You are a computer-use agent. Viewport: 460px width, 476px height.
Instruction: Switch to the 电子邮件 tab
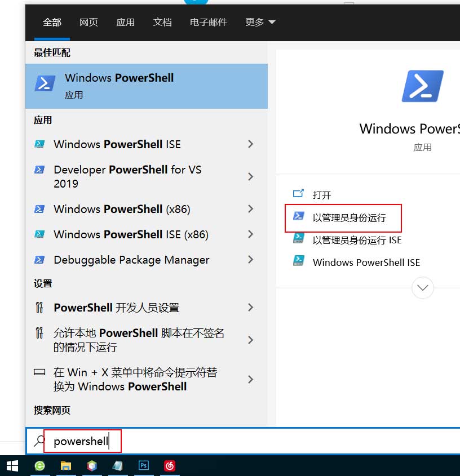click(x=209, y=22)
